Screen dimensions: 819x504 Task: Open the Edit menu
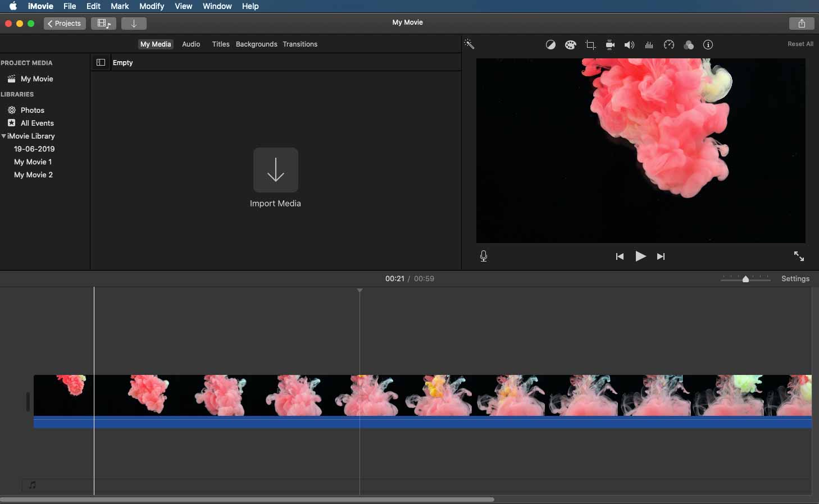pyautogui.click(x=93, y=6)
